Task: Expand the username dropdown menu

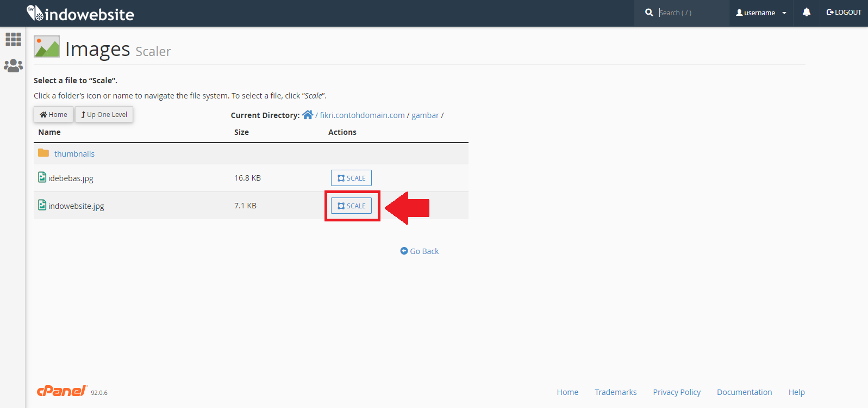Action: [x=761, y=13]
